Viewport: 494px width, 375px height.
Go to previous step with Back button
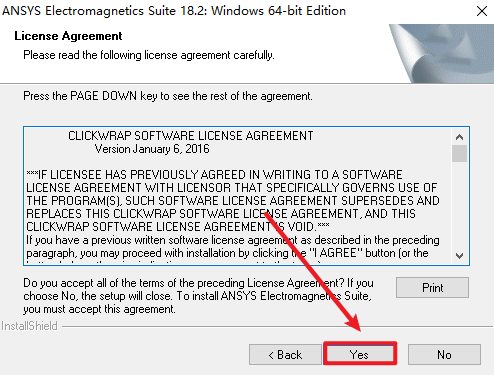[285, 354]
